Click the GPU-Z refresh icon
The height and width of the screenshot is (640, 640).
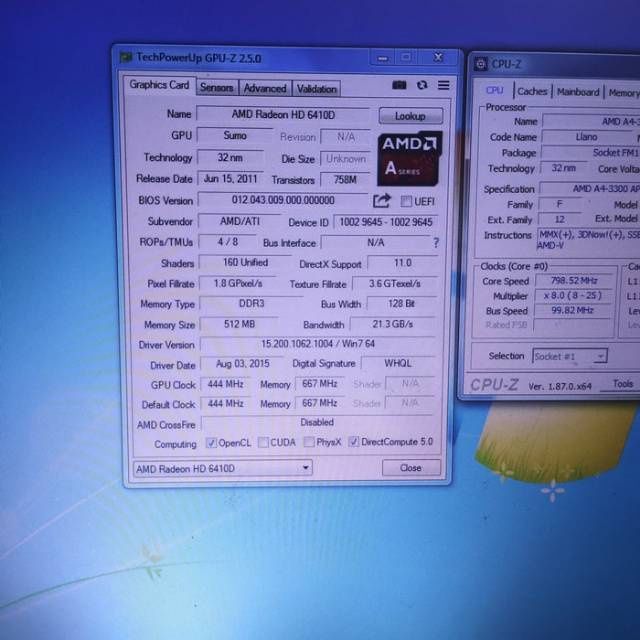(422, 86)
